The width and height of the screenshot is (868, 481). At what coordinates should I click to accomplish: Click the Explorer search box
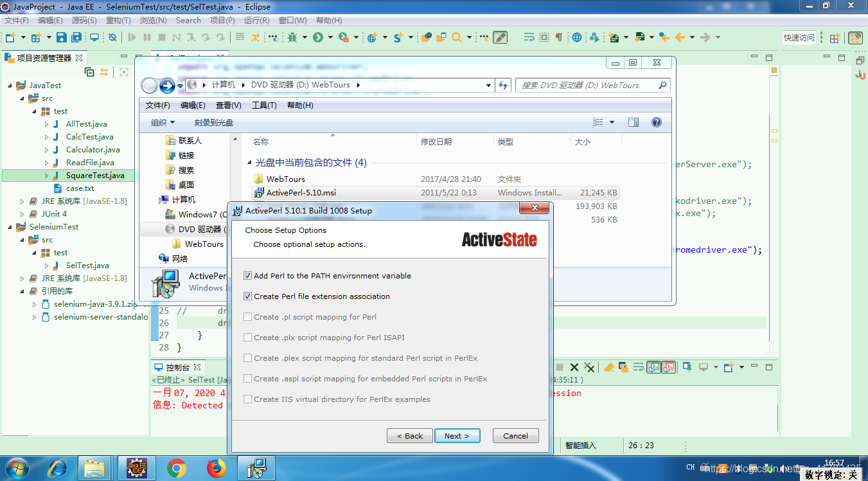click(592, 85)
